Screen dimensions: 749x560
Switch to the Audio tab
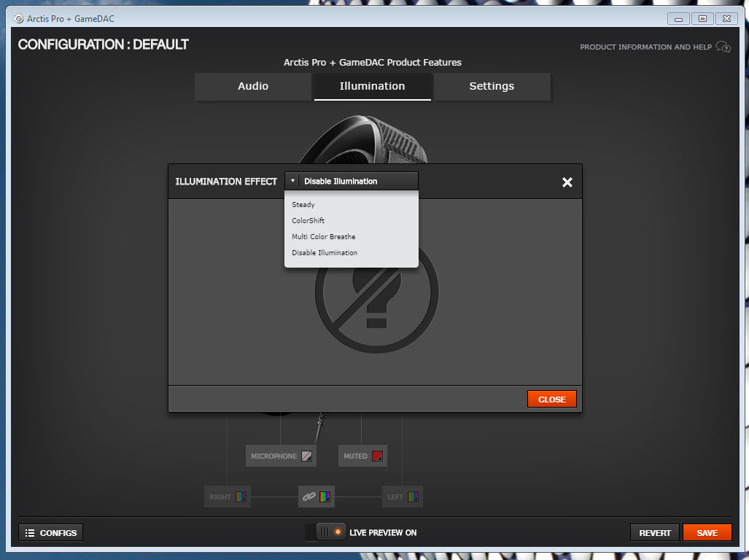click(252, 87)
